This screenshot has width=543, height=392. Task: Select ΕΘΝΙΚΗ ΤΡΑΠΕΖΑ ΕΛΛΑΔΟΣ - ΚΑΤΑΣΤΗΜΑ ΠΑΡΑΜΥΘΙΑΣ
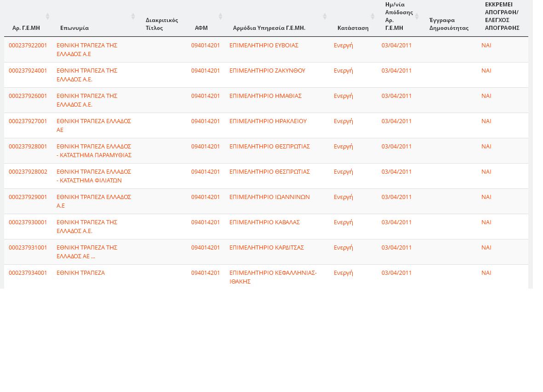pyautogui.click(x=94, y=151)
